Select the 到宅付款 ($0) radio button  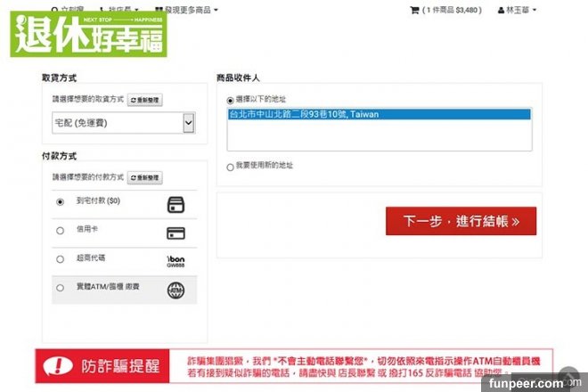pyautogui.click(x=60, y=202)
